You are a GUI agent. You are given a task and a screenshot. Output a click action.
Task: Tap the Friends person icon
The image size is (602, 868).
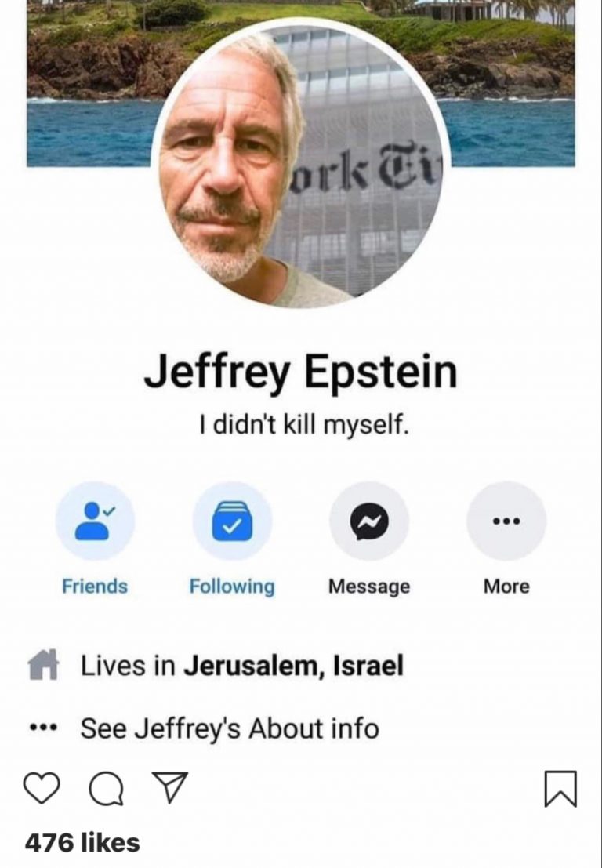click(x=95, y=521)
